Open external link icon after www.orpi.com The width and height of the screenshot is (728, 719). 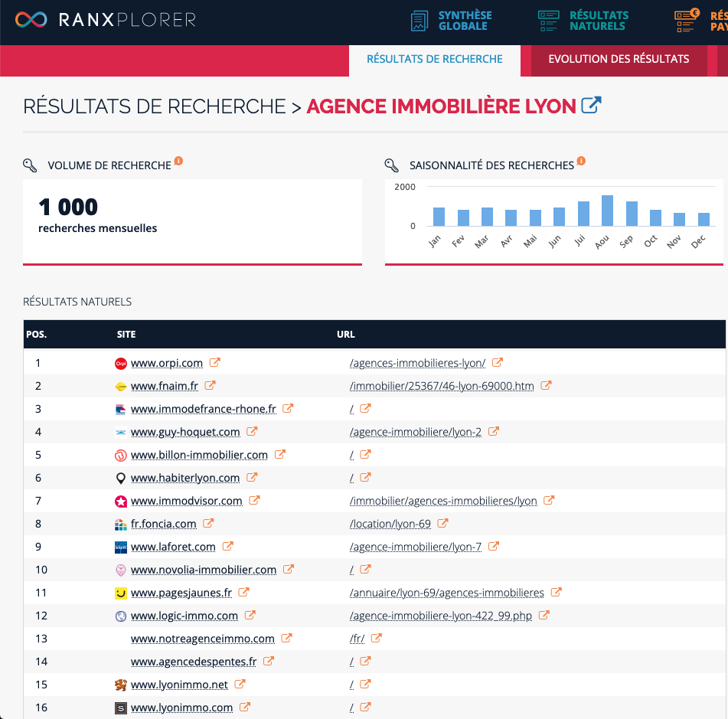tap(215, 363)
